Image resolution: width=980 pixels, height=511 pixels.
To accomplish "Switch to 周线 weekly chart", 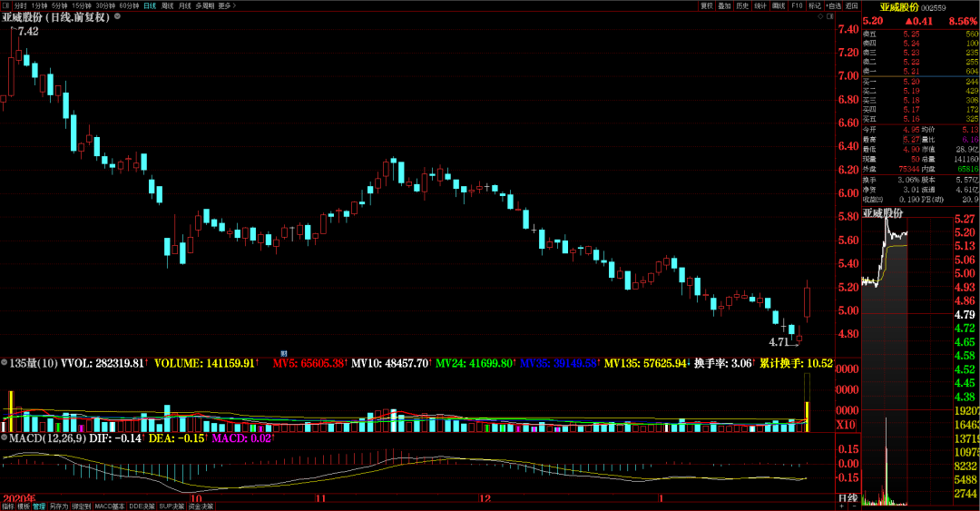I will tap(168, 5).
